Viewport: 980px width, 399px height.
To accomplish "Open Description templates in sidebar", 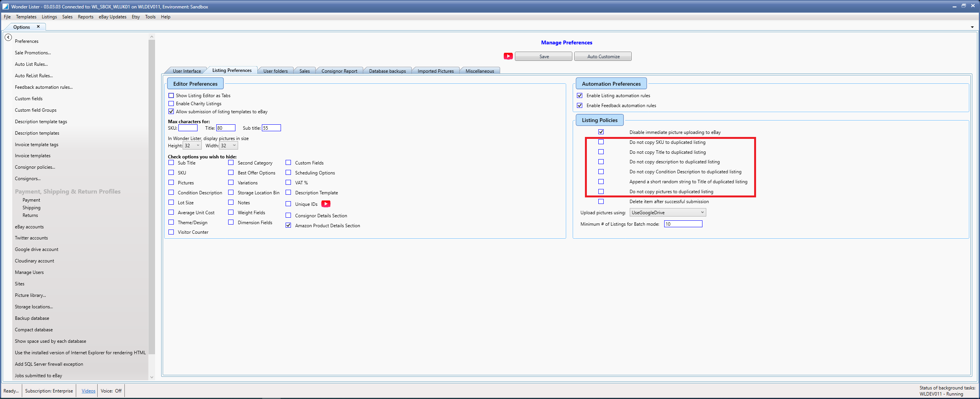I will click(x=37, y=133).
